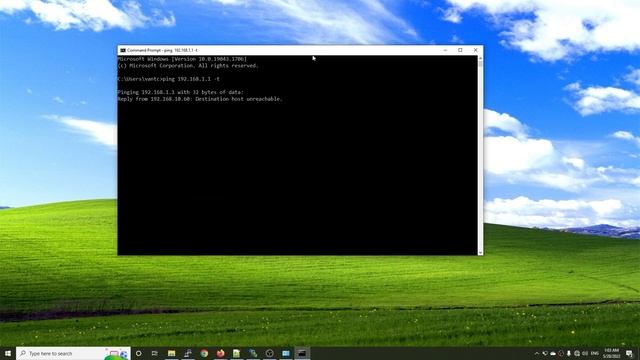Switch input language ENG indicator
Image resolution: width=640 pixels, height=360 pixels.
click(595, 353)
